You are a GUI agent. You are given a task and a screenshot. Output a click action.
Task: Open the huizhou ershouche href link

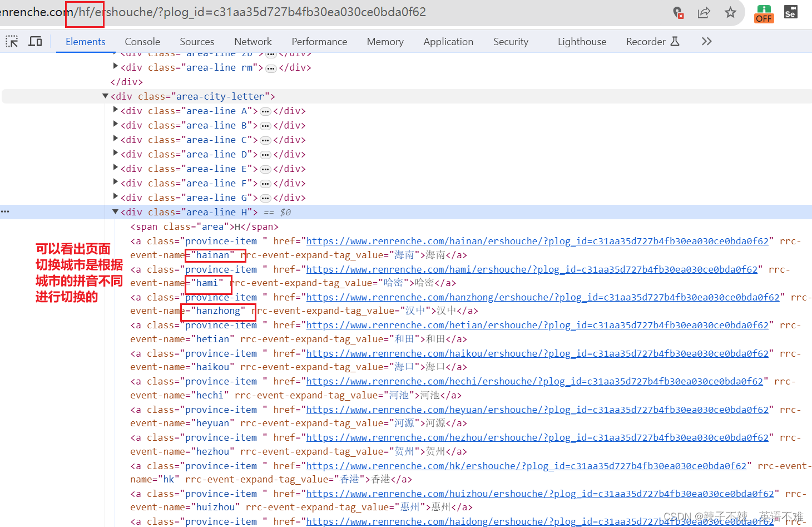(x=540, y=494)
